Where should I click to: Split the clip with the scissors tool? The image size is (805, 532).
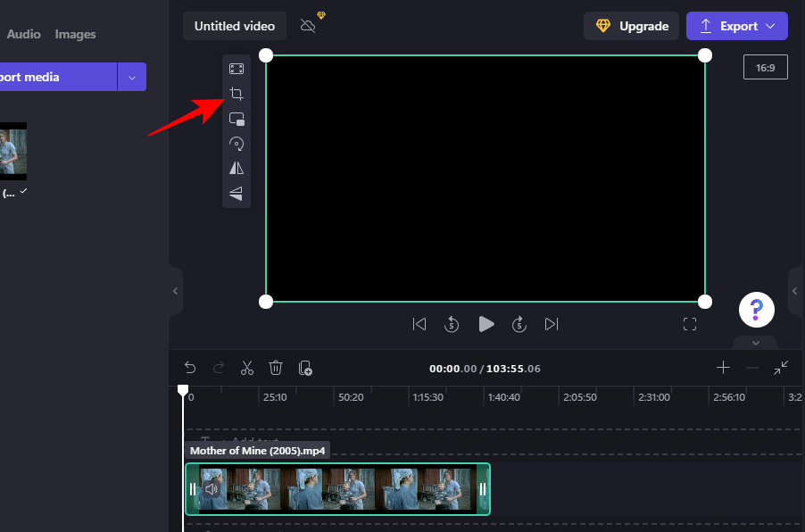click(x=247, y=368)
